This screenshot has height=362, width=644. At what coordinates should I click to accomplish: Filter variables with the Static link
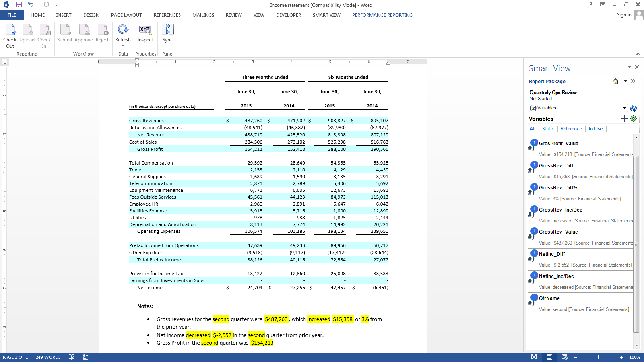(548, 129)
